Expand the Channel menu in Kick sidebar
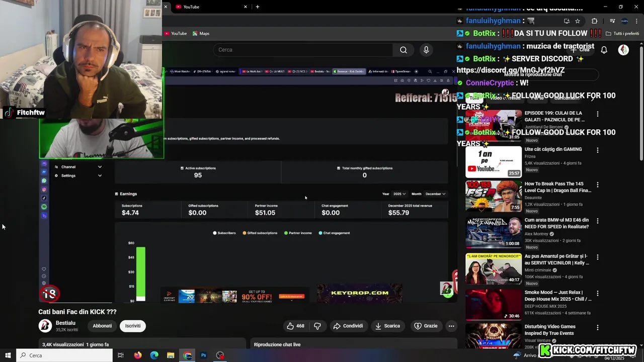Viewport: 644px width, 362px height. tap(78, 167)
